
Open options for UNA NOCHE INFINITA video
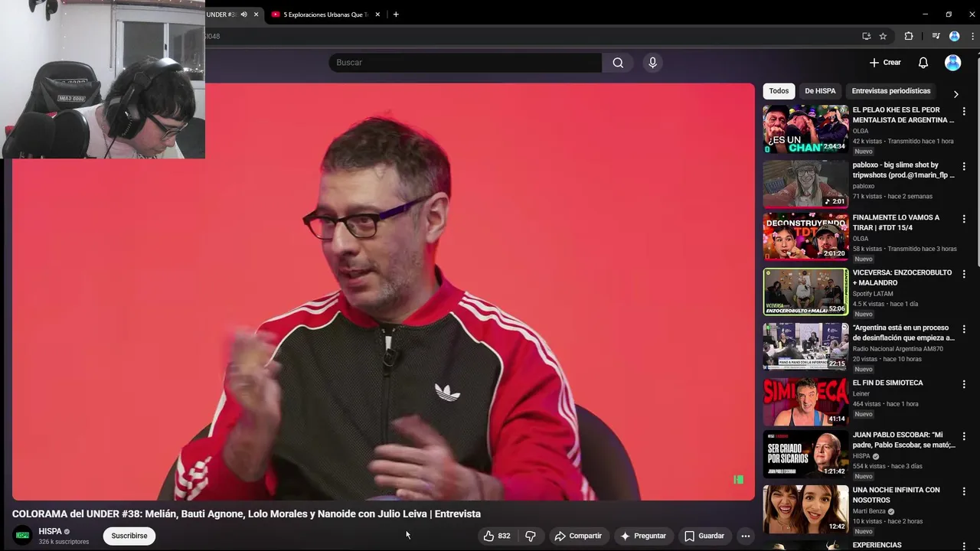click(x=964, y=491)
